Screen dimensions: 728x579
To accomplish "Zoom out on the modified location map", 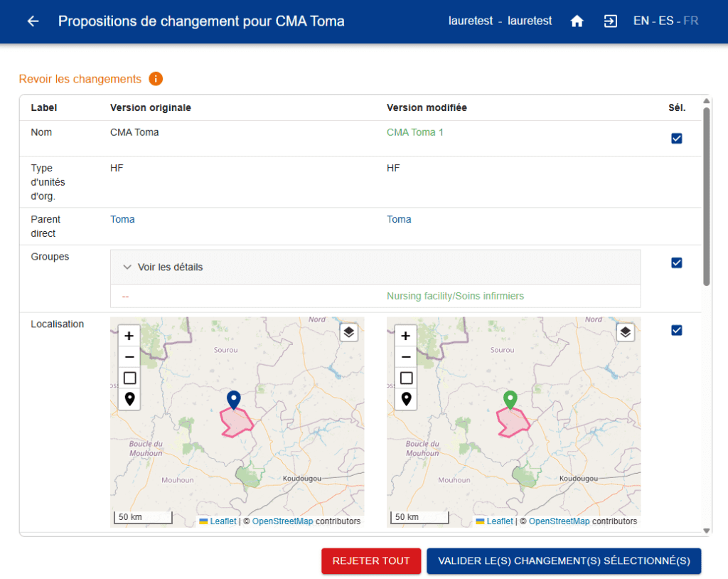I will tap(406, 357).
